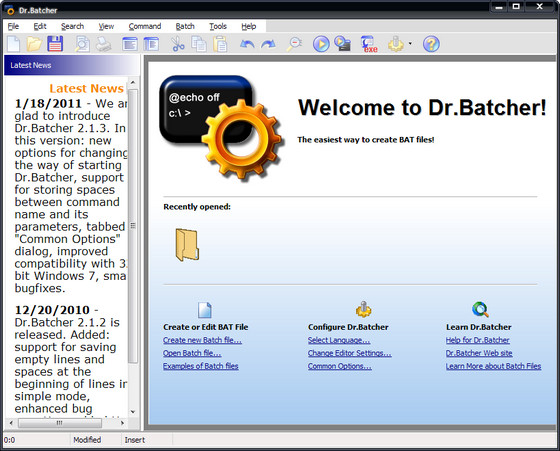Open Find with the magnifier icon
Screen dimensions: 560x451
click(x=295, y=44)
